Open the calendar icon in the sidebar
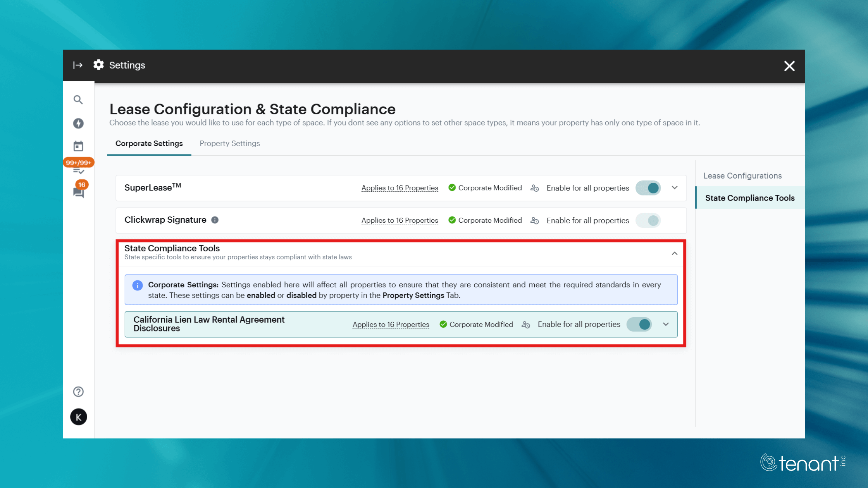This screenshot has height=488, width=868. [79, 146]
